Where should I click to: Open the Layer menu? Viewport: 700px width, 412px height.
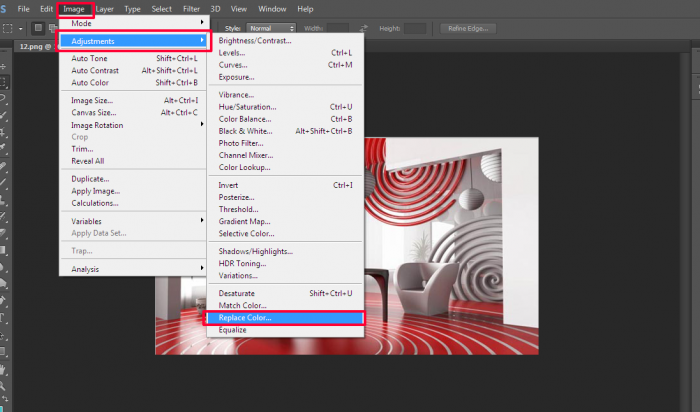point(104,9)
